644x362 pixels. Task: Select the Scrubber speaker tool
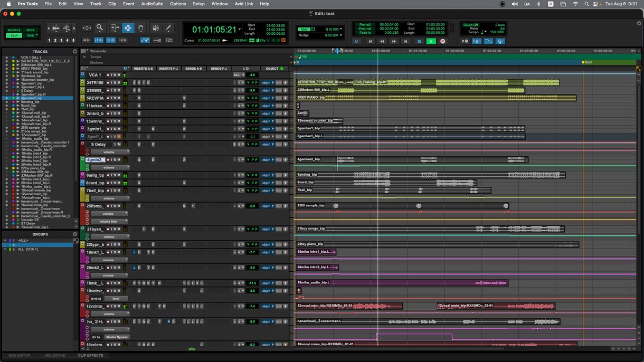(156, 28)
